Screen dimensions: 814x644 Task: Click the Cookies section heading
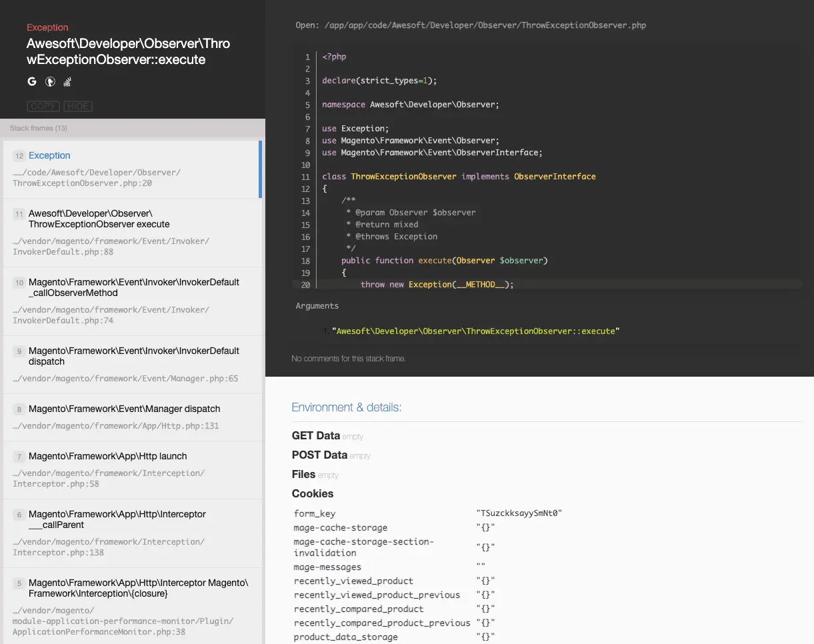pyautogui.click(x=313, y=493)
